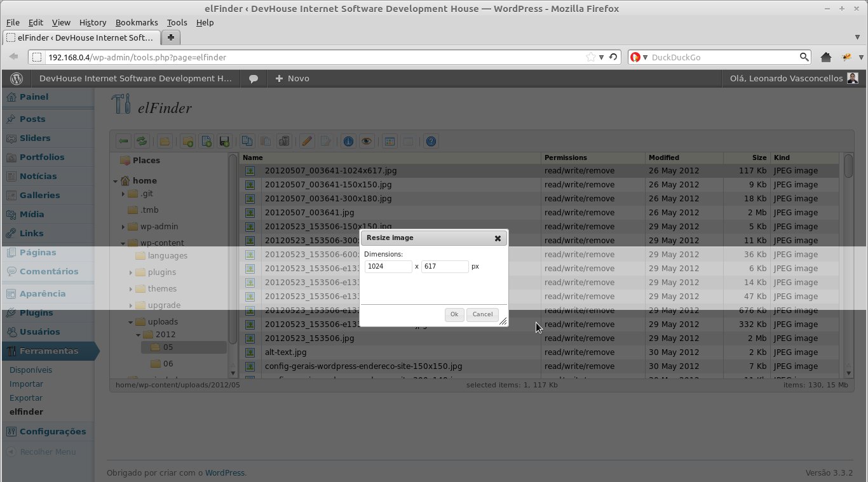Expand the .git folder in tree

(x=123, y=194)
